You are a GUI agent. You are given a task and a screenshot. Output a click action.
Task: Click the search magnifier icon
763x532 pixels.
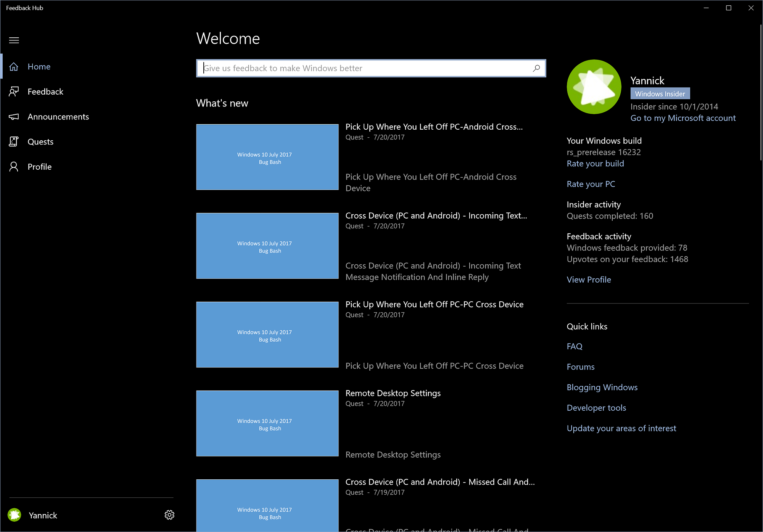coord(536,68)
